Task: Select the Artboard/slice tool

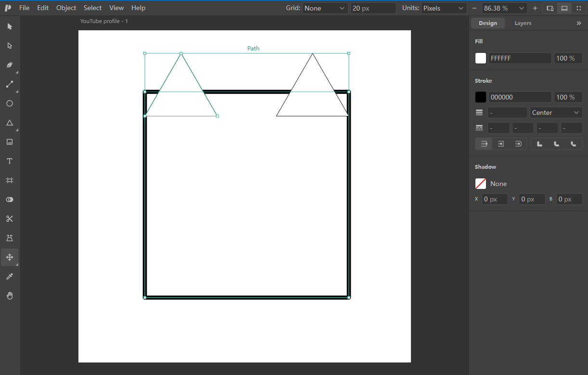Action: pyautogui.click(x=10, y=180)
